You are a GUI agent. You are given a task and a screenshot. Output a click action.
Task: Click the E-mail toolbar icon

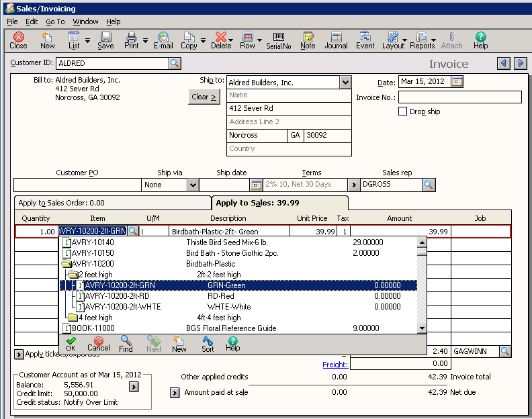coord(163,40)
